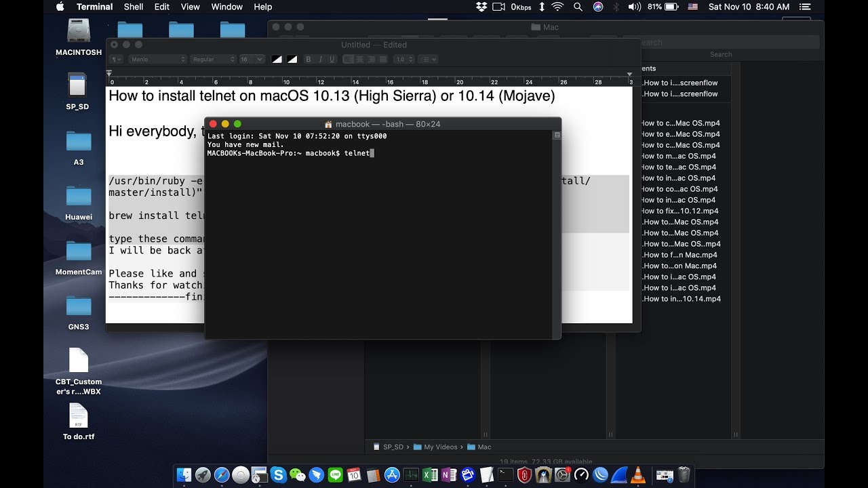Open the View menu

tap(191, 7)
